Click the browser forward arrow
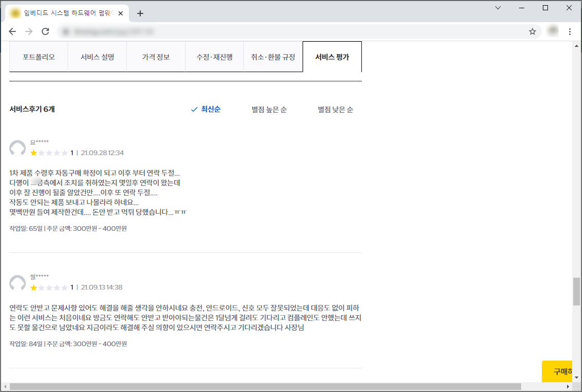The height and width of the screenshot is (392, 582). (x=29, y=31)
